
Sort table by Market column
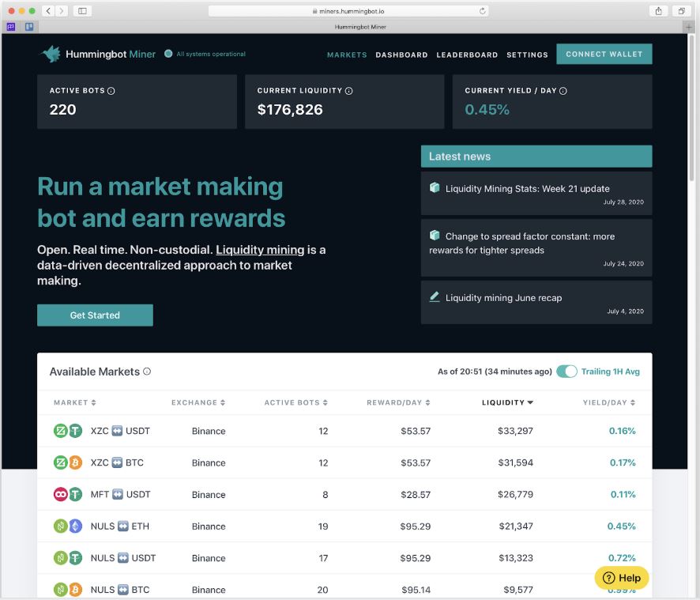tap(75, 403)
